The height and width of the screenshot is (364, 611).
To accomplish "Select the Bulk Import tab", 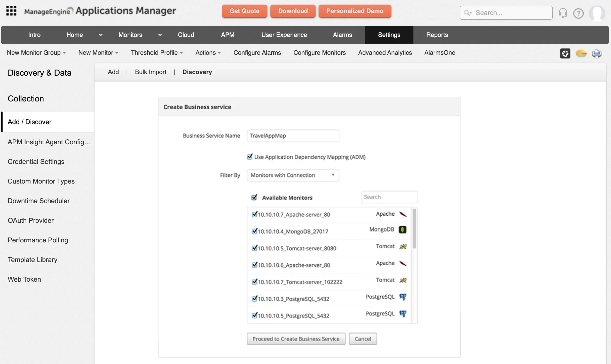I will (151, 72).
